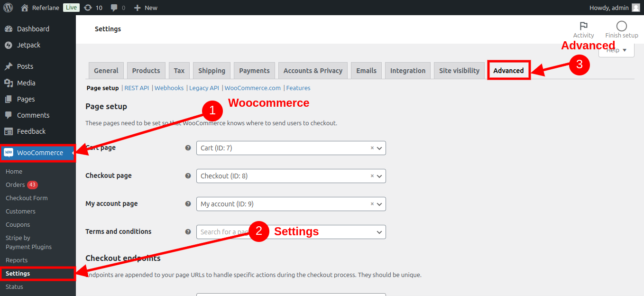Open Orders in the WooCommerce submenu
This screenshot has height=296, width=644.
pyautogui.click(x=15, y=185)
